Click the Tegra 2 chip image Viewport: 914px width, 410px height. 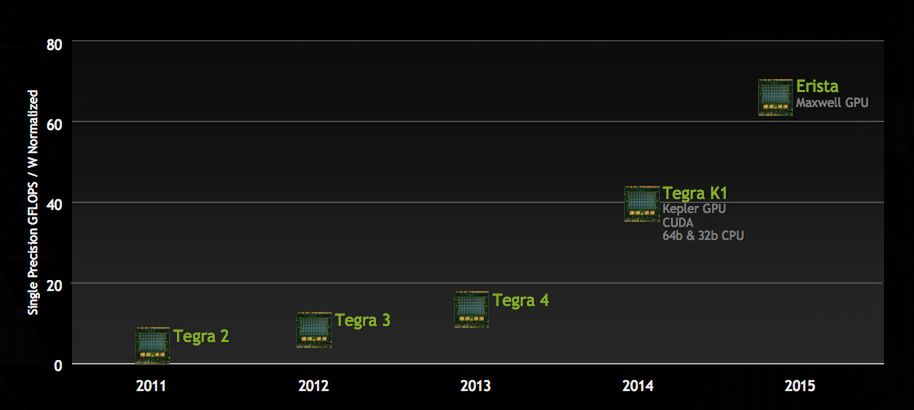[x=153, y=345]
